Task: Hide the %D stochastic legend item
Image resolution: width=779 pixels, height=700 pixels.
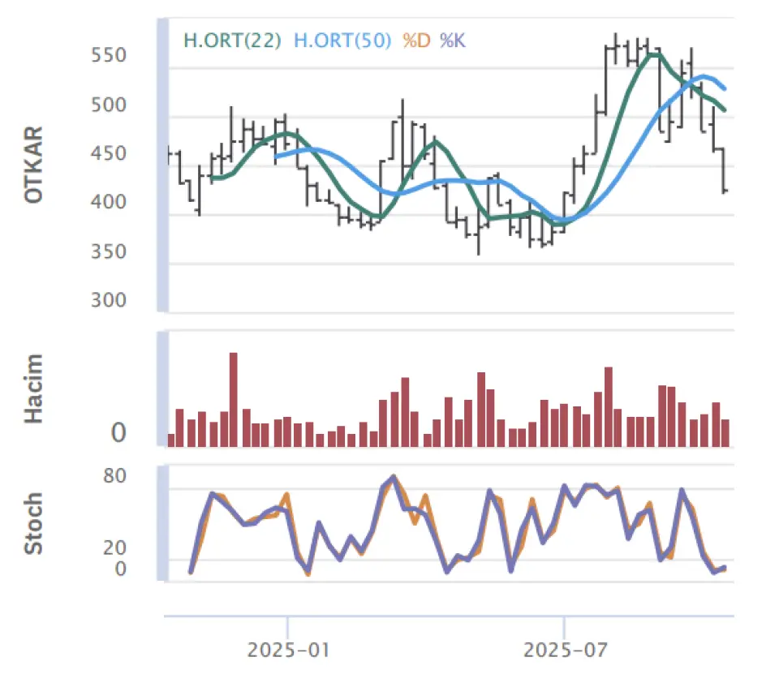Action: pos(417,40)
